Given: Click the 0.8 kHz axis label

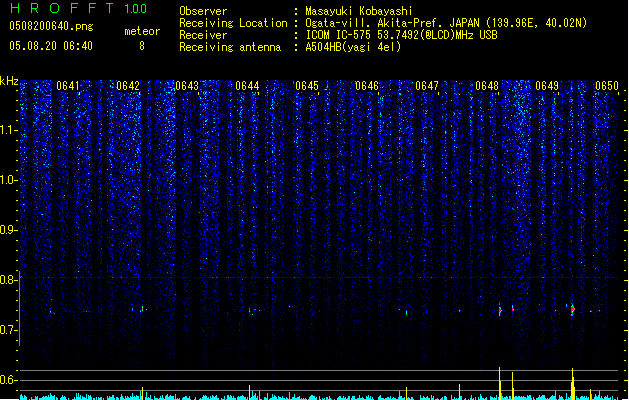Looking at the screenshot, I should coord(8,280).
